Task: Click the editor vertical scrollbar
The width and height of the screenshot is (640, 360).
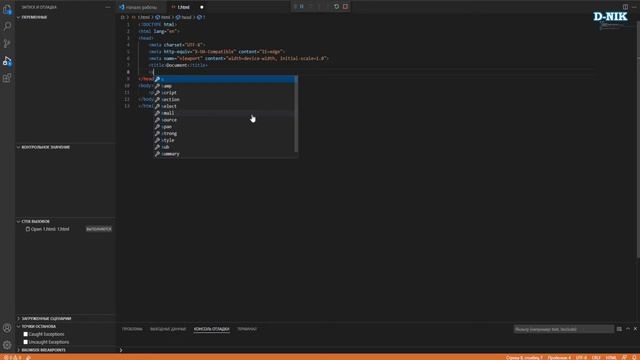Action: 638,139
